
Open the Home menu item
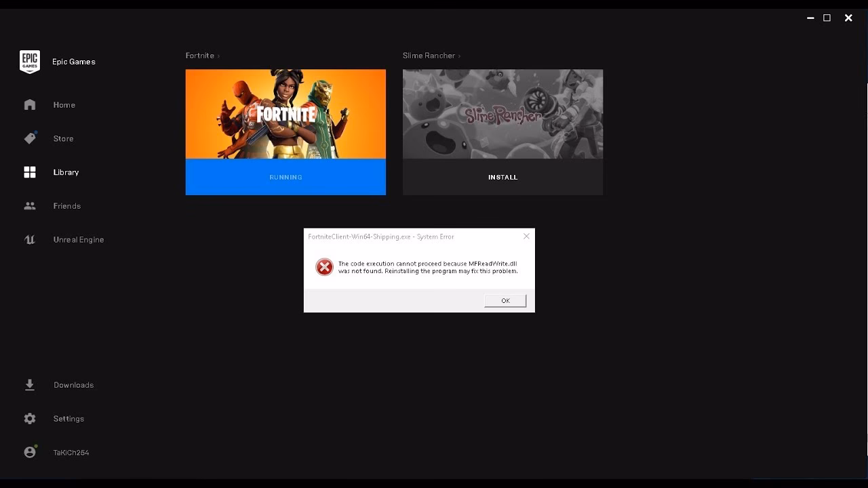(x=64, y=105)
